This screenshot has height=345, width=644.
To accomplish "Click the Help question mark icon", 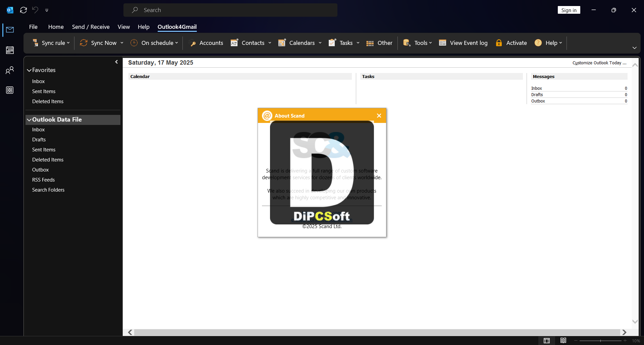I will [x=538, y=43].
